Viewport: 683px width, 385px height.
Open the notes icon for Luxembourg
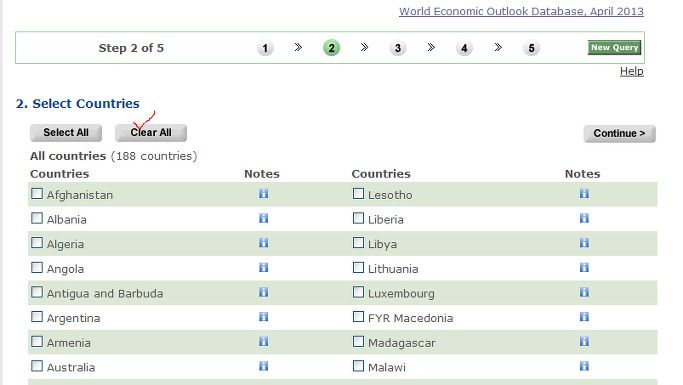pos(584,292)
